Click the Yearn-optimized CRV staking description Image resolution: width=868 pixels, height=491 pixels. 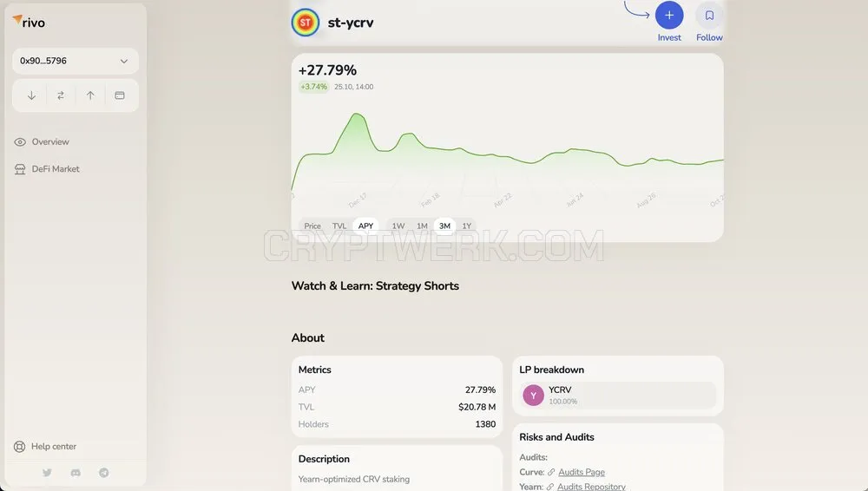point(354,480)
